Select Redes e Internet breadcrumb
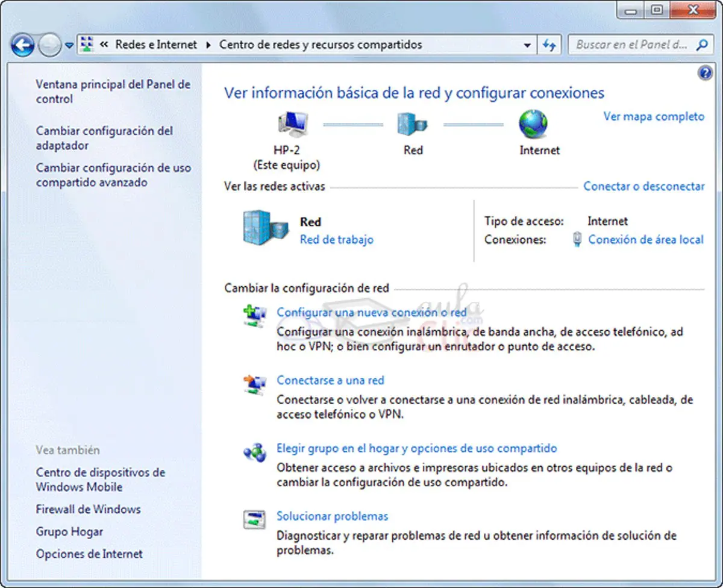The width and height of the screenshot is (723, 588). [156, 45]
